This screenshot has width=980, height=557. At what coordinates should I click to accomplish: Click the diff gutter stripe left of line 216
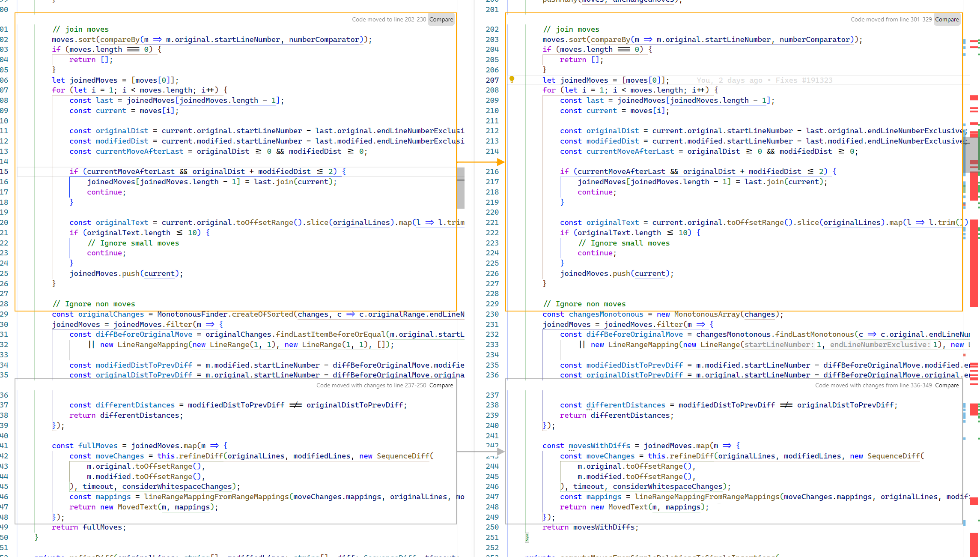pos(524,171)
